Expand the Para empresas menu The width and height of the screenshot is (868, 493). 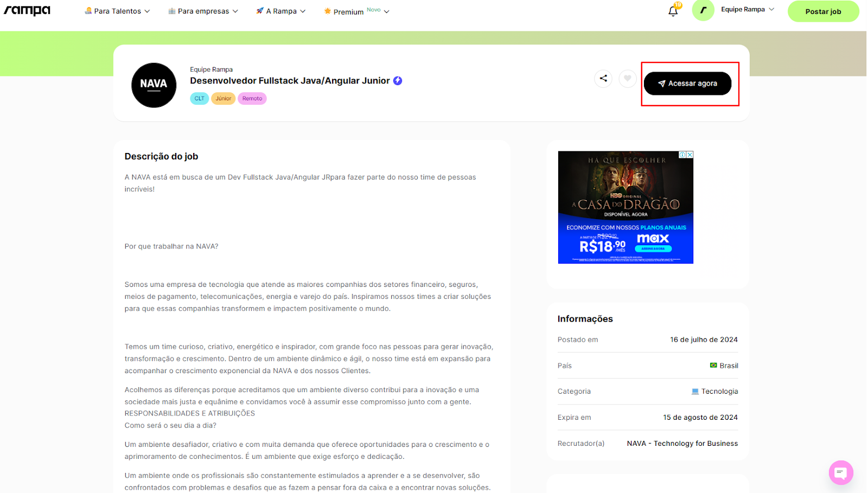point(203,11)
